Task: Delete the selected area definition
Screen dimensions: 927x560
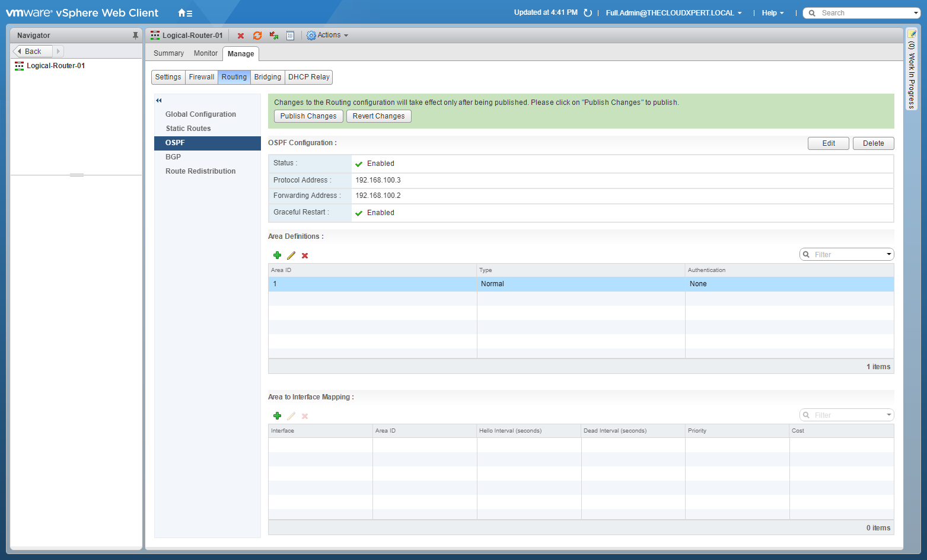Action: tap(305, 255)
